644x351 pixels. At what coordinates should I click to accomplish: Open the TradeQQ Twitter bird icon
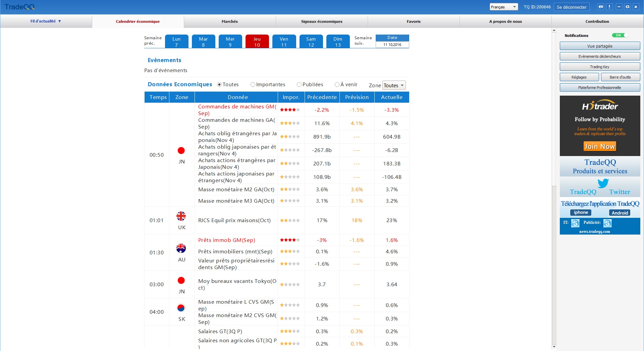click(x=603, y=183)
